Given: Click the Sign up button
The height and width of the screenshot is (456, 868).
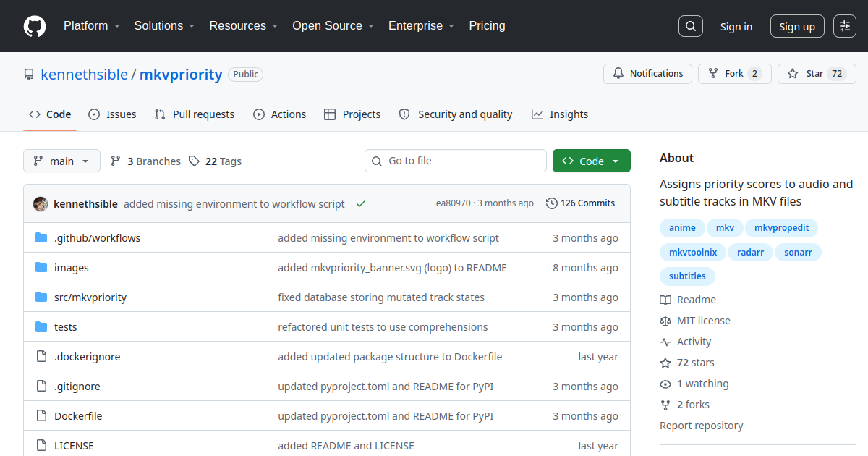Looking at the screenshot, I should tap(797, 26).
